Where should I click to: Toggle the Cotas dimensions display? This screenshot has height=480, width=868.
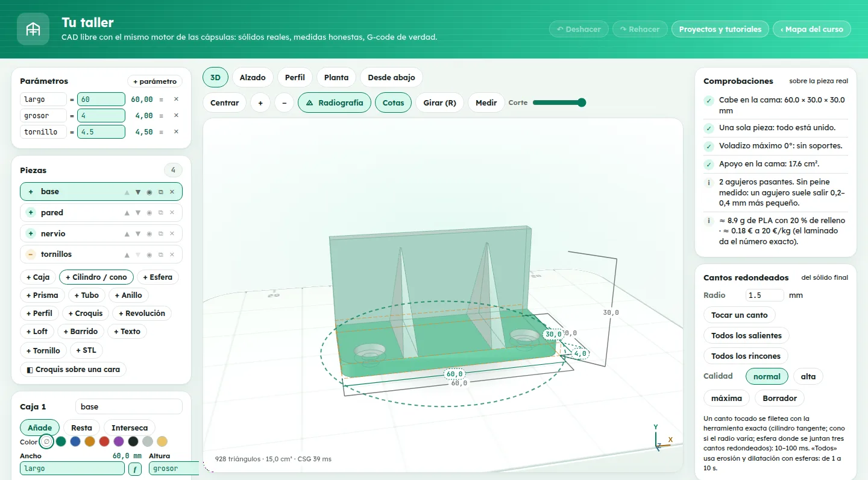point(393,103)
